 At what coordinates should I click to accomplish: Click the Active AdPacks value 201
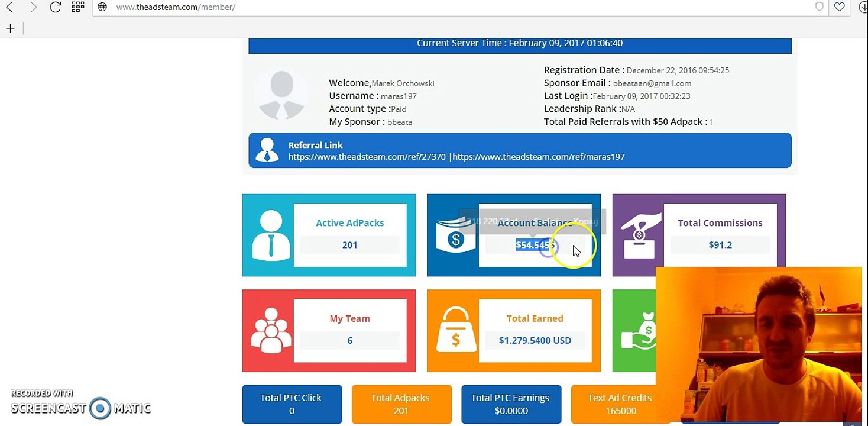point(350,245)
